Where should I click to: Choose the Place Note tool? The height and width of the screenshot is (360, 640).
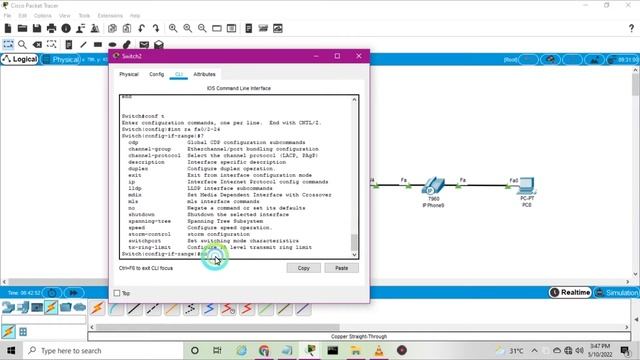[x=69, y=44]
